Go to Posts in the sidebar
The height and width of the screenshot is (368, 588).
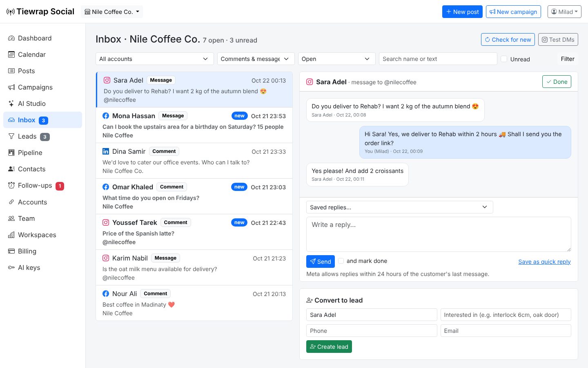(42, 71)
